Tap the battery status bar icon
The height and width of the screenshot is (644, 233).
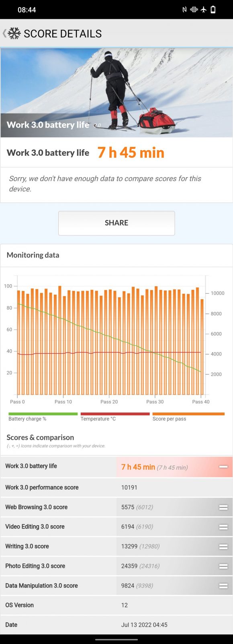pos(213,10)
